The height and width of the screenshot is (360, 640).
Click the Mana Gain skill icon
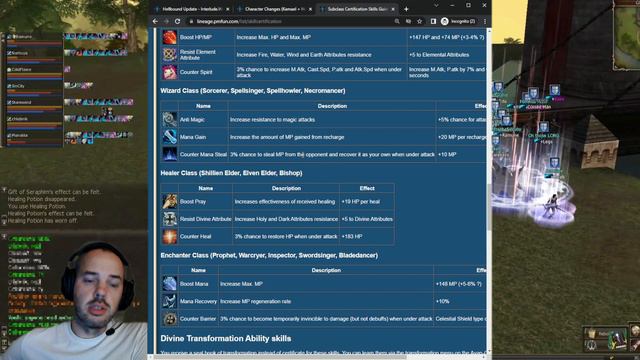click(170, 137)
